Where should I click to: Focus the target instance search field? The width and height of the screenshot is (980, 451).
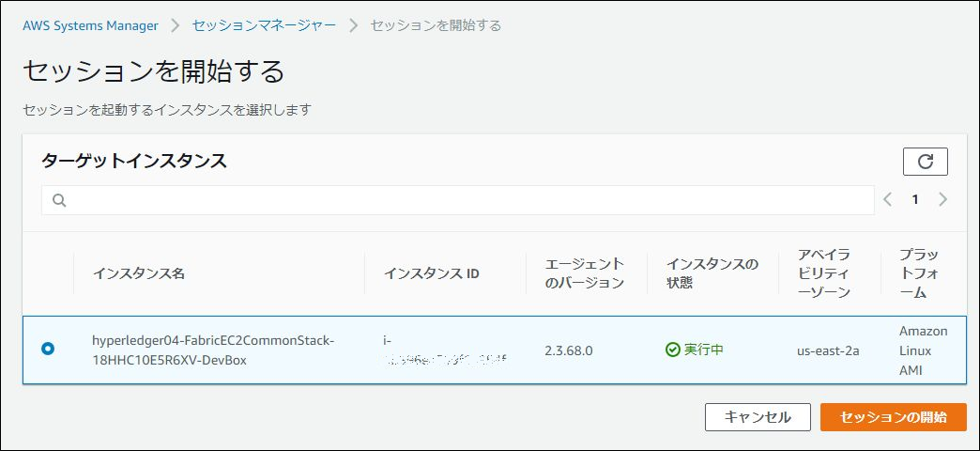pos(457,200)
